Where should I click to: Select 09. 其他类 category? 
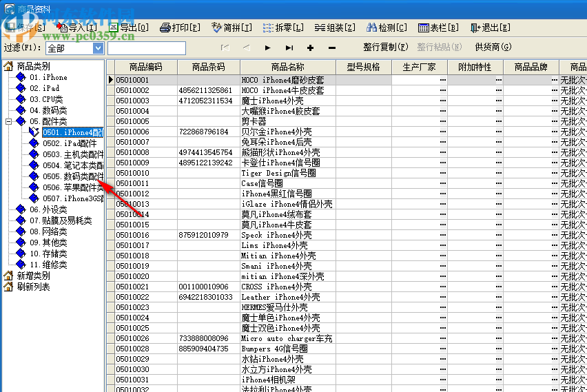pos(48,243)
